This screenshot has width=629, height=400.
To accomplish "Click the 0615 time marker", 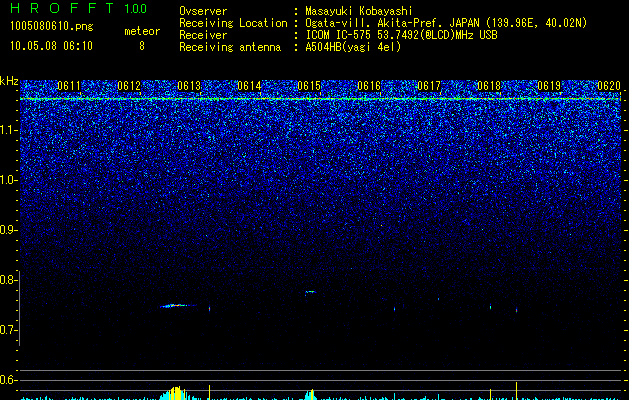I will tap(309, 86).
